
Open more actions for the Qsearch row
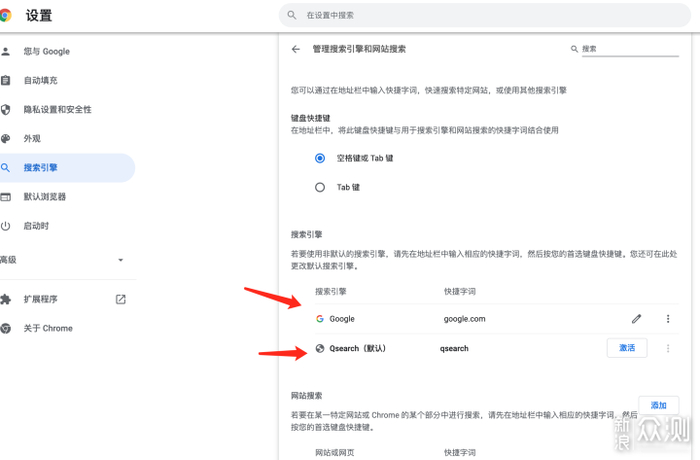pyautogui.click(x=668, y=348)
